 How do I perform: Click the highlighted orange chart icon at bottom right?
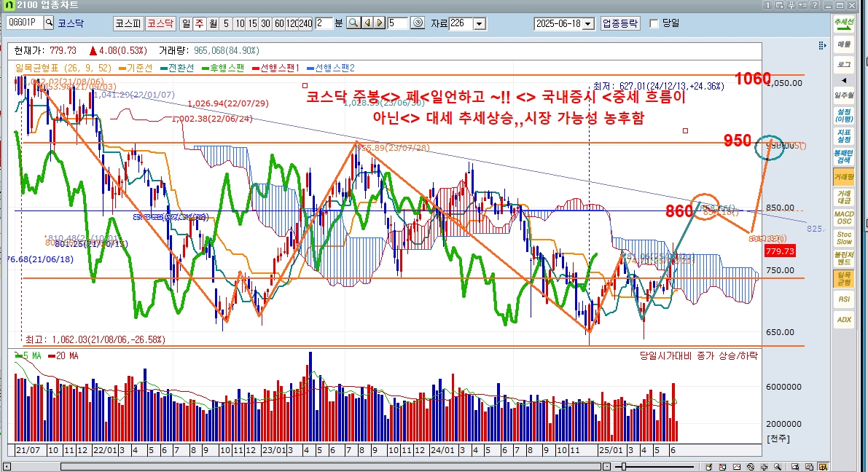823,467
